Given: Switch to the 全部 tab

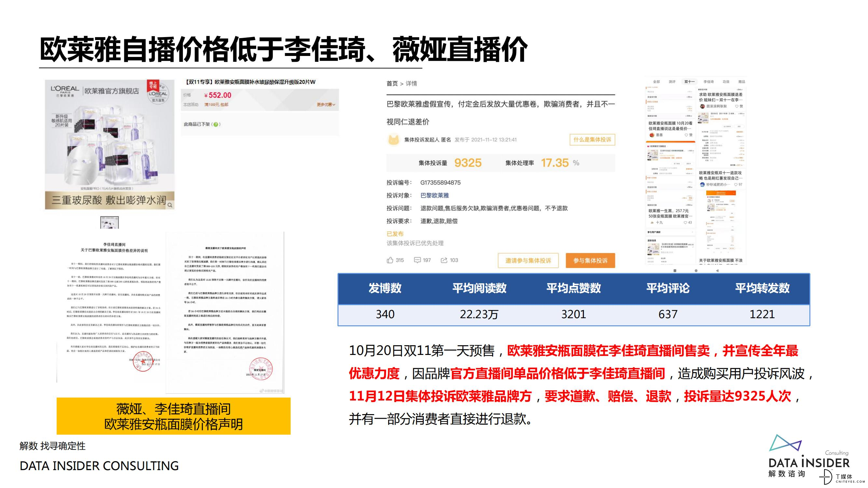Looking at the screenshot, I should [x=656, y=82].
